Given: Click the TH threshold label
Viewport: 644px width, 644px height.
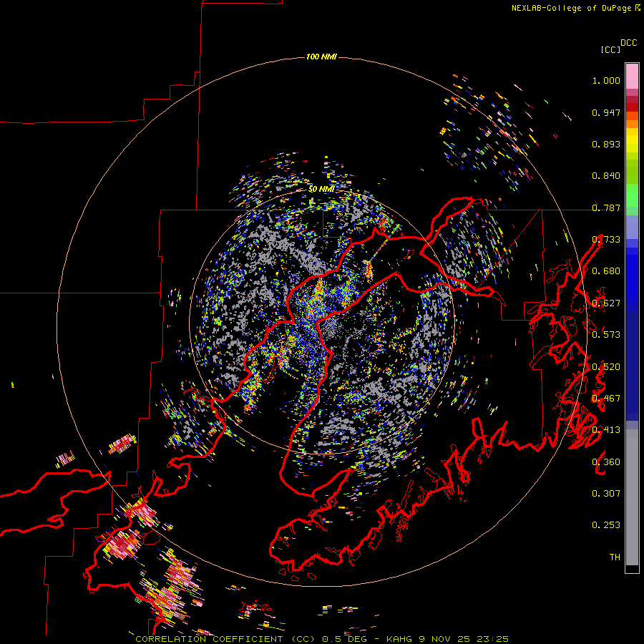Looking at the screenshot, I should tap(615, 557).
